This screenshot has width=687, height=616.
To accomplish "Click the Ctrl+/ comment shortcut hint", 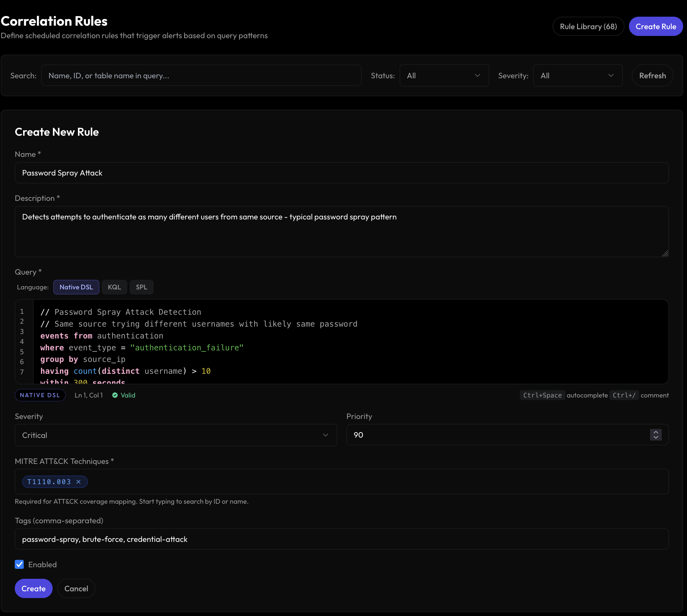I will [x=624, y=395].
